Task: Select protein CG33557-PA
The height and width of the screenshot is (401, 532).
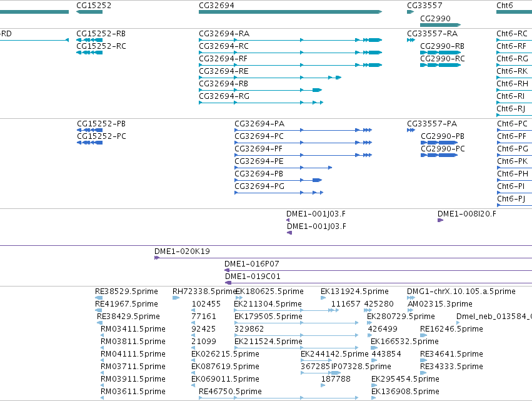Action: (432, 124)
